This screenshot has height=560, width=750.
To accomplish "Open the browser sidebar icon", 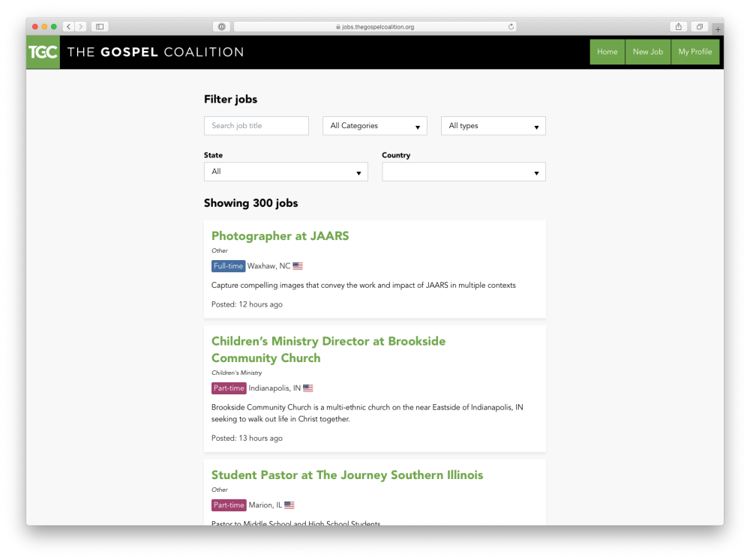I will (x=99, y=25).
